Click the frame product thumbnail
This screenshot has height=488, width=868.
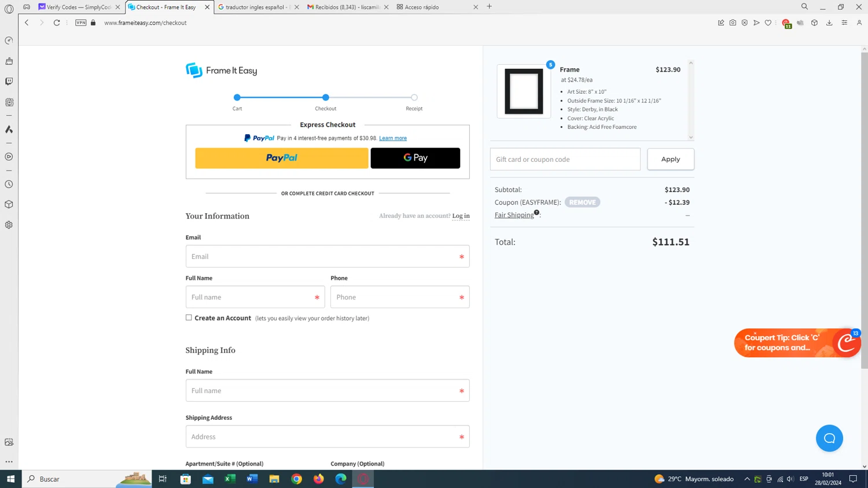[x=524, y=91]
